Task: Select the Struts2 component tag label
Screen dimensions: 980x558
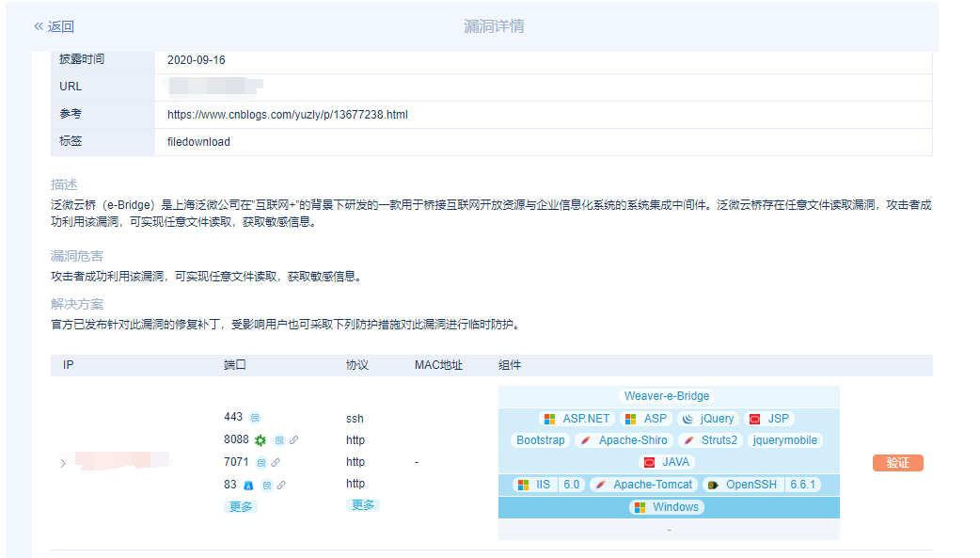Action: click(719, 440)
